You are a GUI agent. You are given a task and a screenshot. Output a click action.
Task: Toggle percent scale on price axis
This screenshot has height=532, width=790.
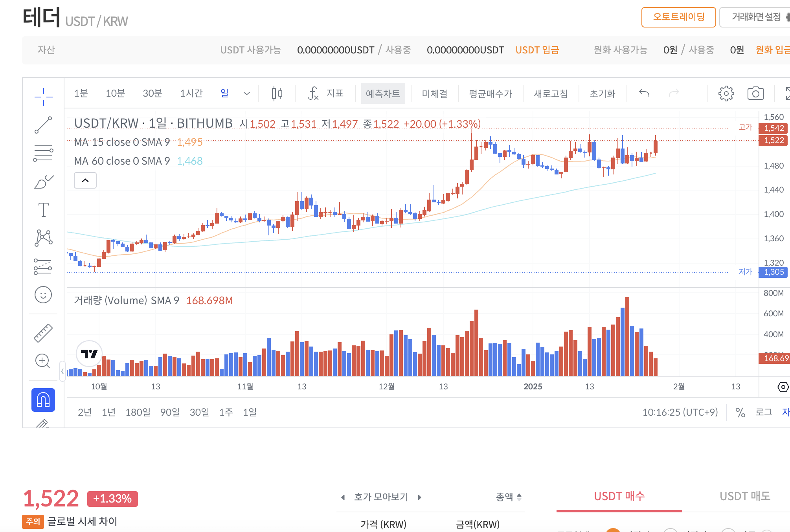[740, 412]
